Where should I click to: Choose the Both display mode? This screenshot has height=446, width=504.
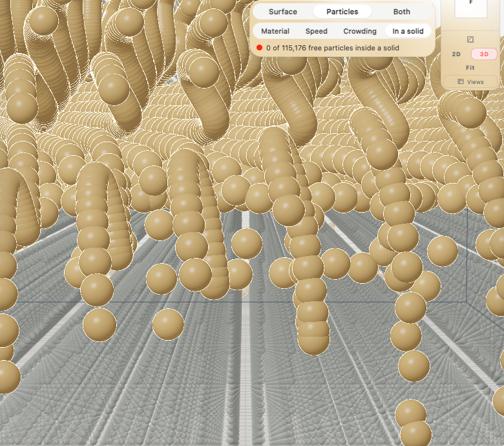coord(401,12)
